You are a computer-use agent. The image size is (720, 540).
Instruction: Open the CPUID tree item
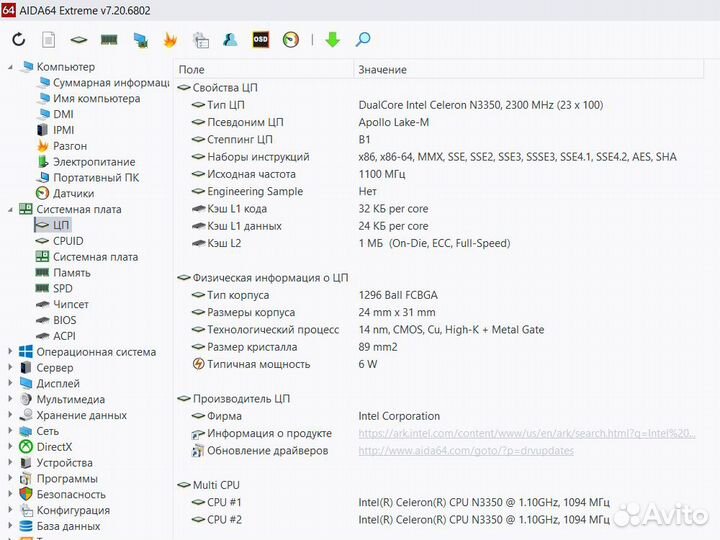coord(60,241)
